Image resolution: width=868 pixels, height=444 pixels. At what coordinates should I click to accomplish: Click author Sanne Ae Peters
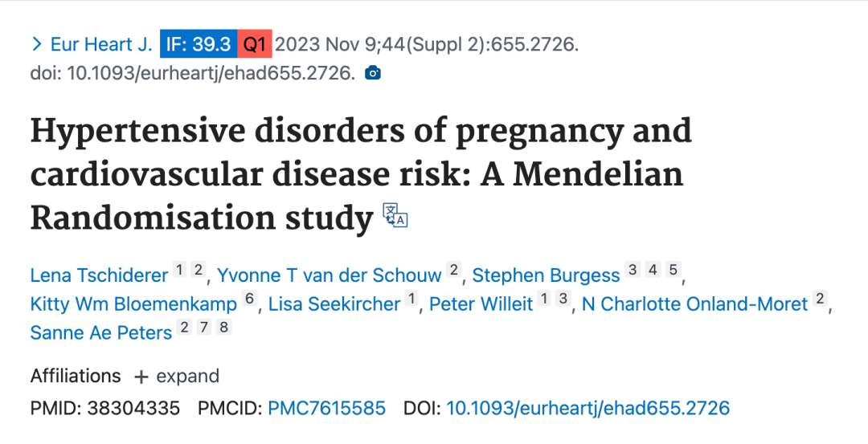click(x=101, y=332)
